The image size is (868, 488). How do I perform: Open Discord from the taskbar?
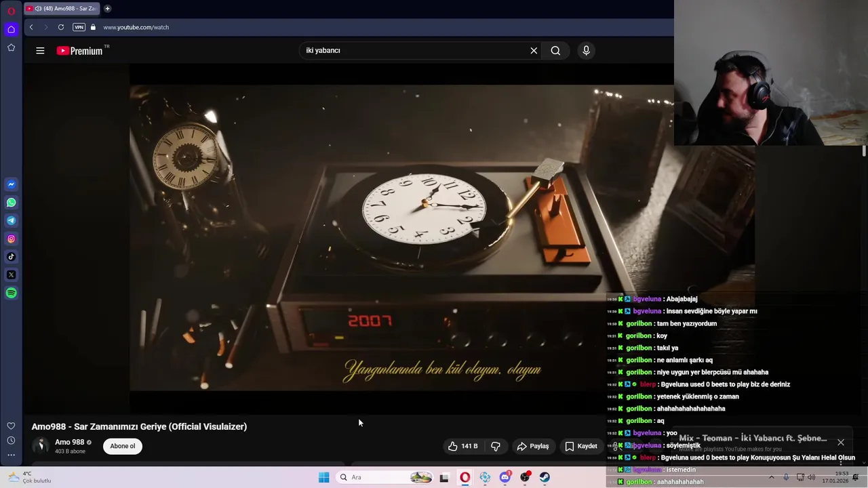point(505,477)
